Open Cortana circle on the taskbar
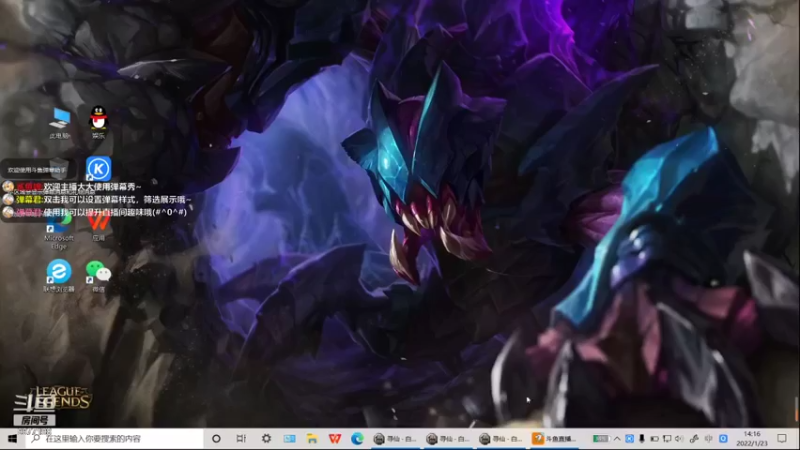Screen dimensions: 800x450 click(216, 438)
